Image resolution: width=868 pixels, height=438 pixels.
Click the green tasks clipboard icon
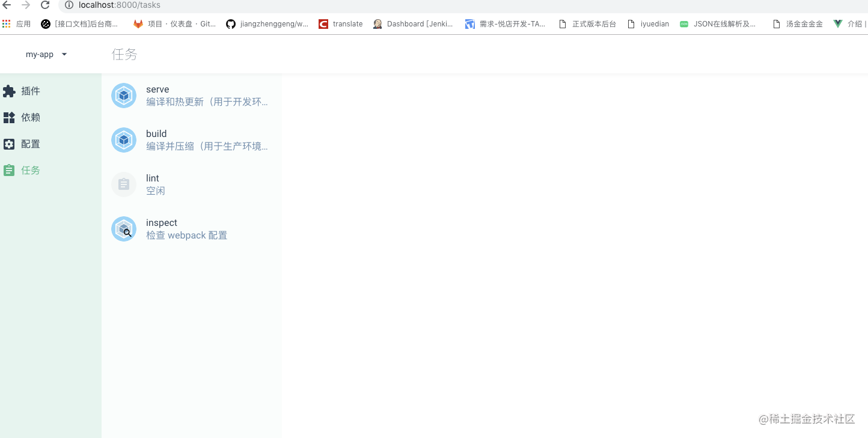[x=9, y=171]
